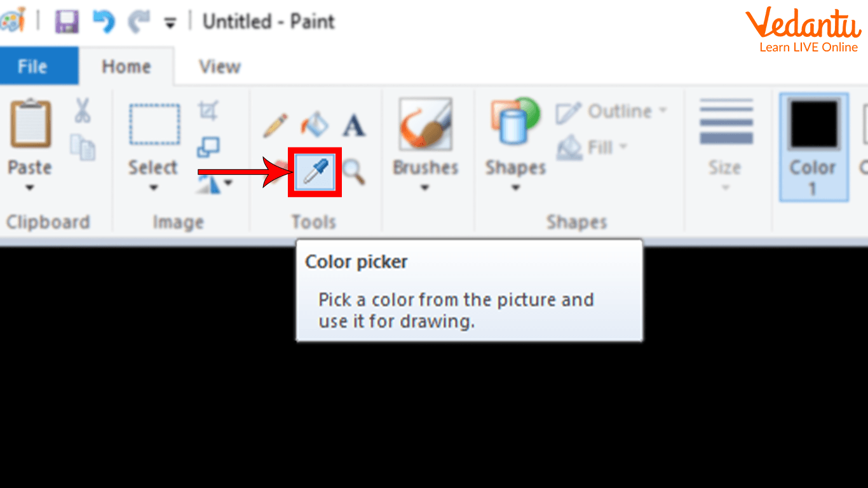Click the Cut scissors icon
The width and height of the screenshot is (868, 488).
(x=82, y=110)
